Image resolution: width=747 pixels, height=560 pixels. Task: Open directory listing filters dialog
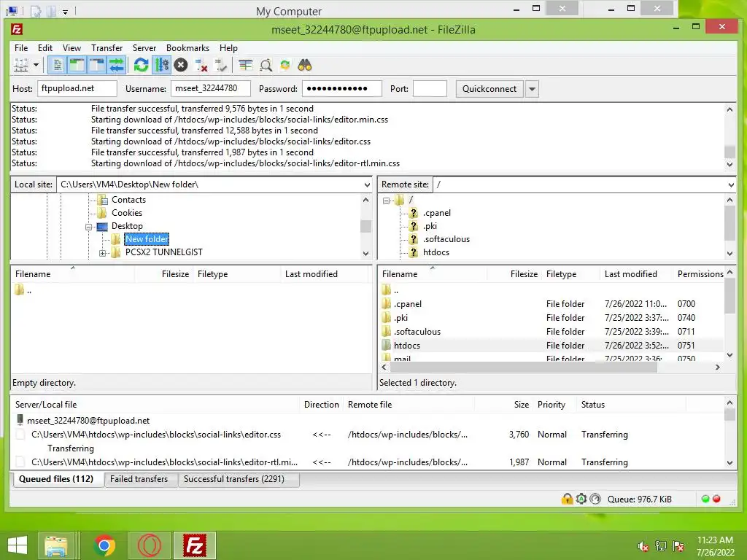(x=246, y=65)
